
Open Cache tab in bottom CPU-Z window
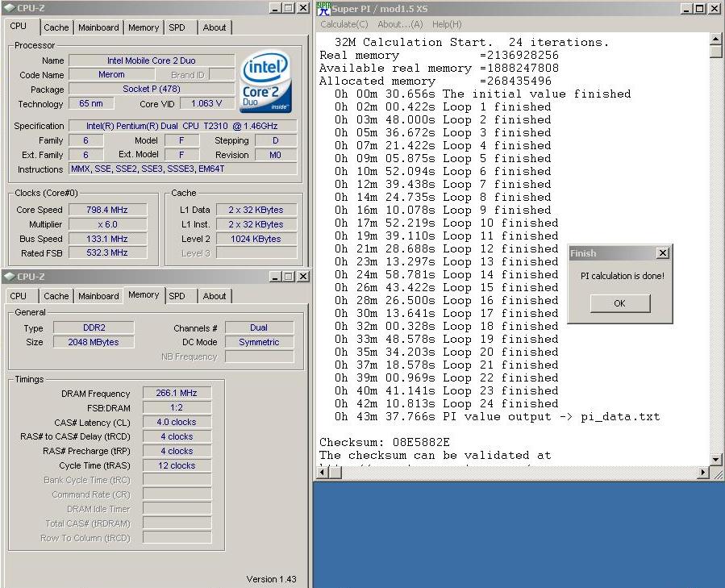point(56,296)
